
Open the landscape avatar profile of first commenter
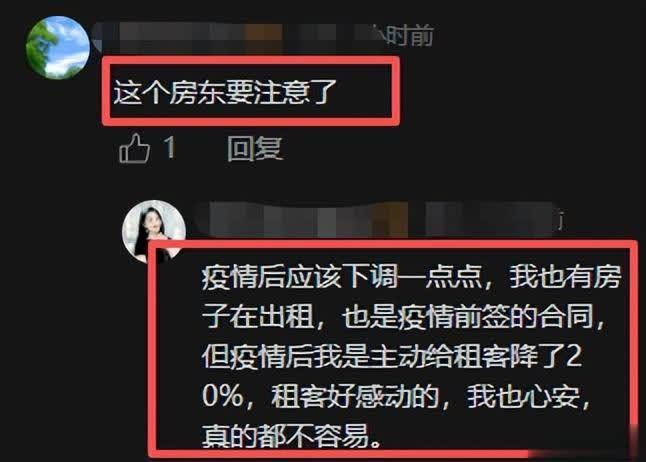pyautogui.click(x=58, y=47)
